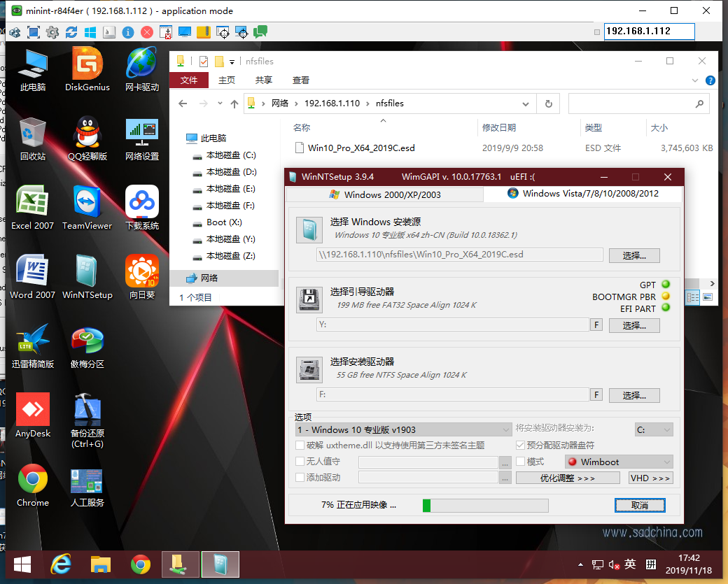Click the red X disconnect toolbar icon
The height and width of the screenshot is (584, 728).
(x=147, y=32)
